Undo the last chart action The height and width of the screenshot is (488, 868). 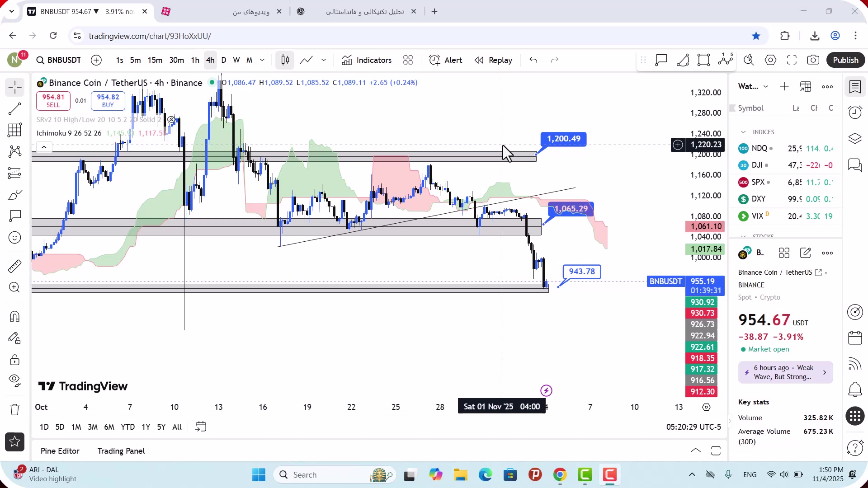coord(533,60)
